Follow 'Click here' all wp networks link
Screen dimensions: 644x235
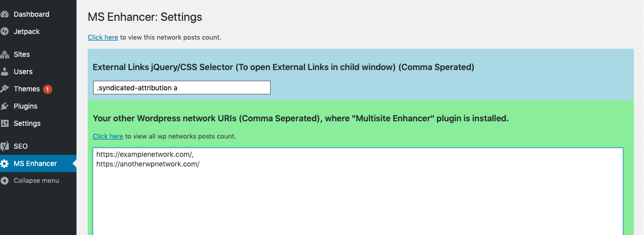pyautogui.click(x=108, y=136)
